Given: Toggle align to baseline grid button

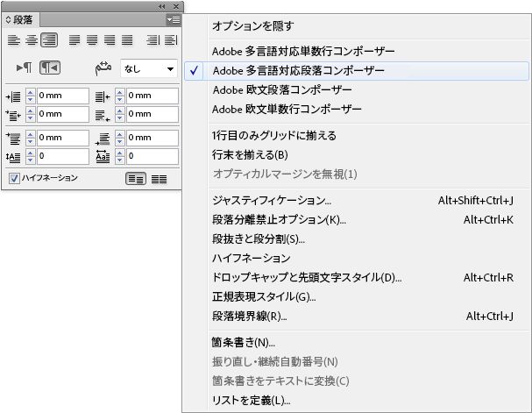Looking at the screenshot, I should point(159,179).
